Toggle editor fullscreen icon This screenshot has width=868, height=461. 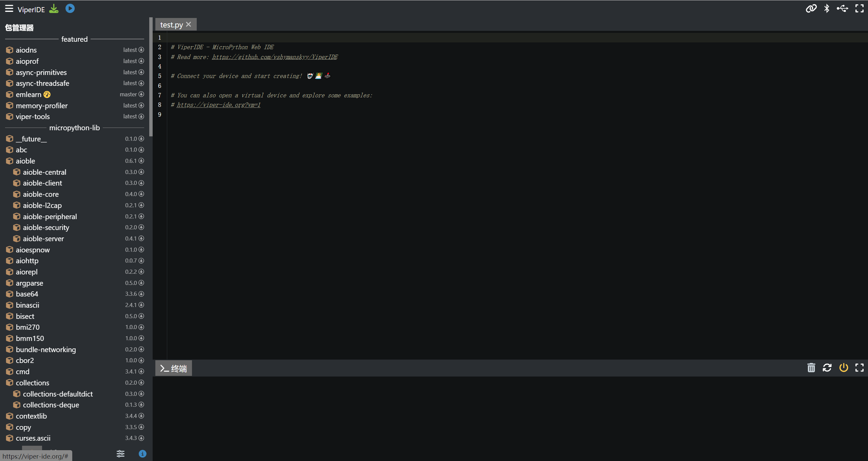[859, 8]
